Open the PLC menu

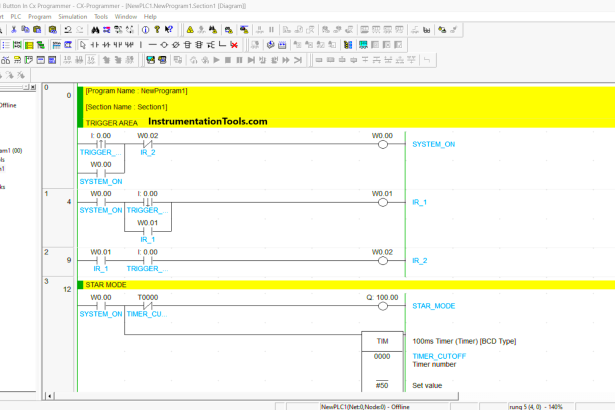click(15, 17)
